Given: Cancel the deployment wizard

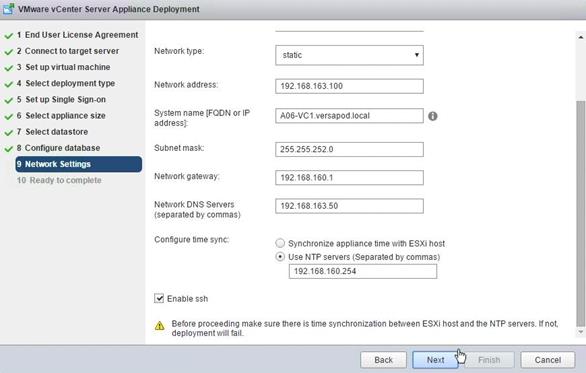Looking at the screenshot, I should (x=548, y=360).
